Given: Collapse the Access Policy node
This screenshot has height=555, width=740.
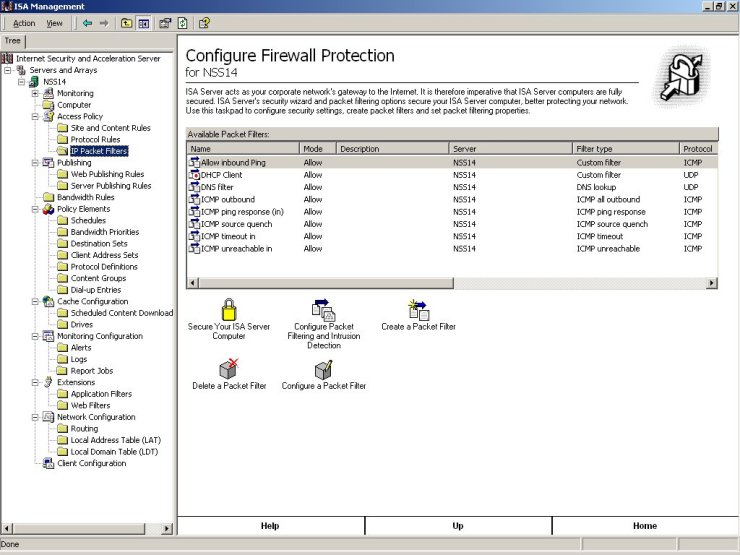Looking at the screenshot, I should pos(35,116).
